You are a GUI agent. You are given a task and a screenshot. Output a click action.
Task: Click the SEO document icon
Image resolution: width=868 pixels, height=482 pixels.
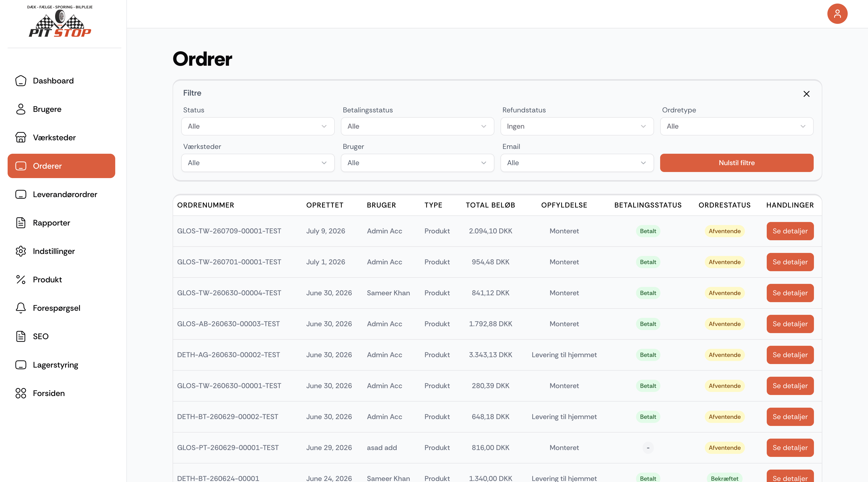point(21,336)
